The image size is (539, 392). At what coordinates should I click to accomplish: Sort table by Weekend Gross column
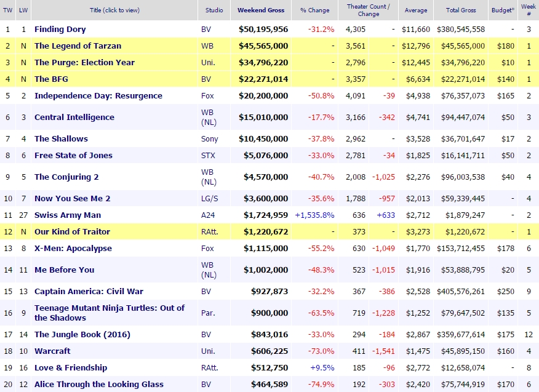pyautogui.click(x=261, y=10)
